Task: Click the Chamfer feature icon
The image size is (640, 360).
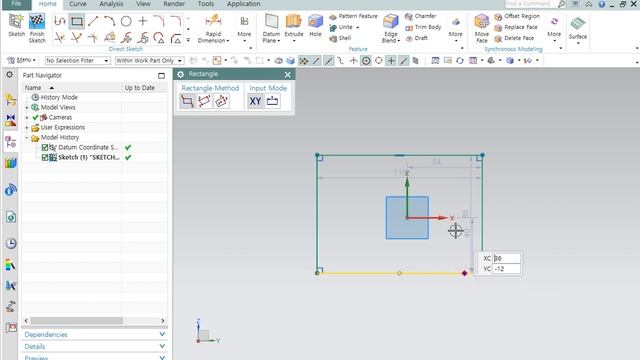Action: [409, 17]
